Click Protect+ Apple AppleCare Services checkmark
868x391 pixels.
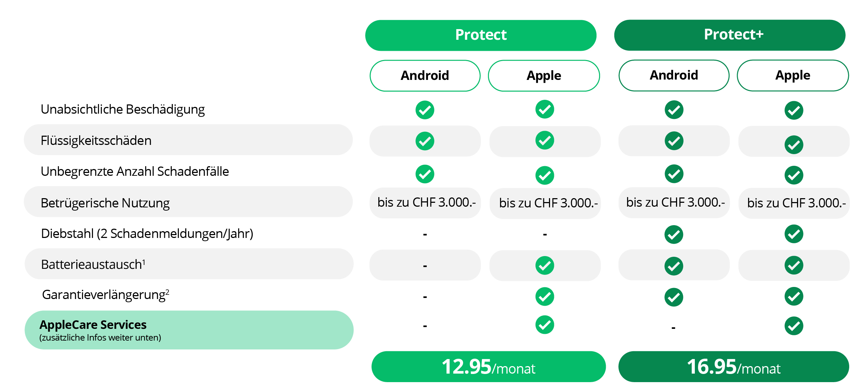794,326
